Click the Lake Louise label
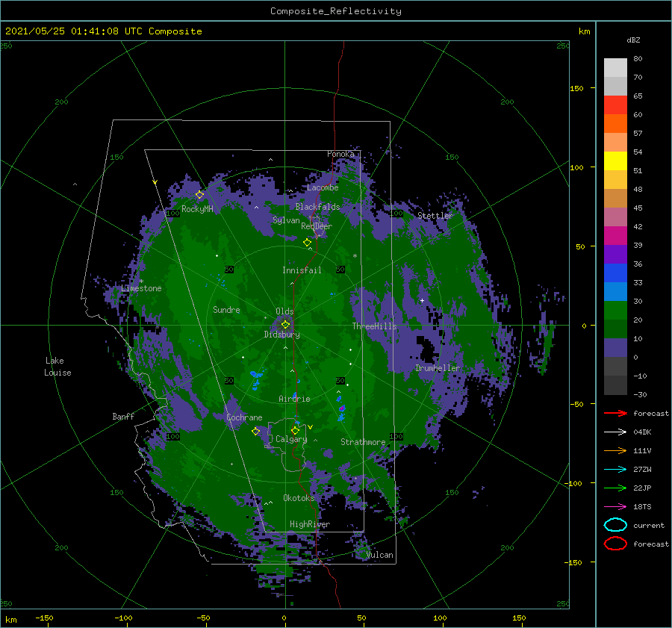 pos(57,367)
